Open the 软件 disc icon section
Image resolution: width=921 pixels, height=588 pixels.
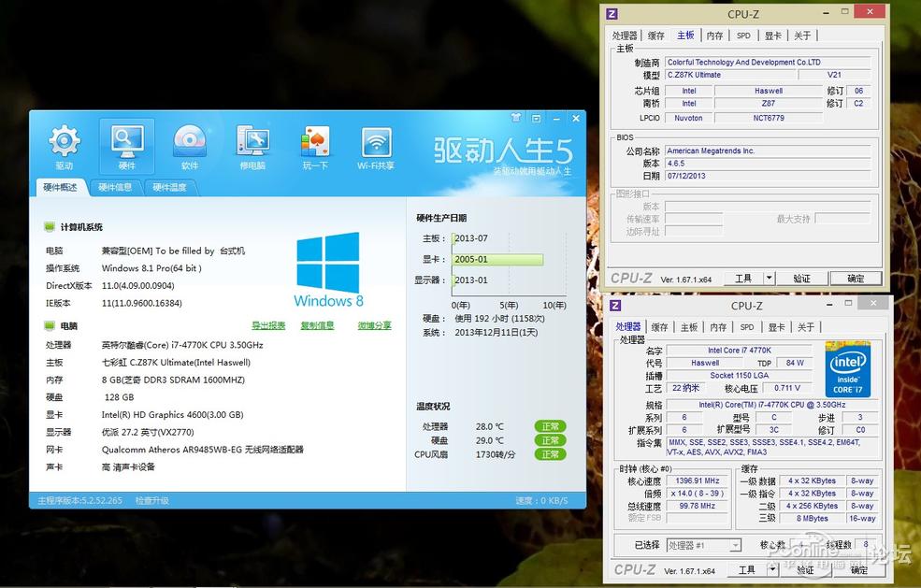point(189,147)
